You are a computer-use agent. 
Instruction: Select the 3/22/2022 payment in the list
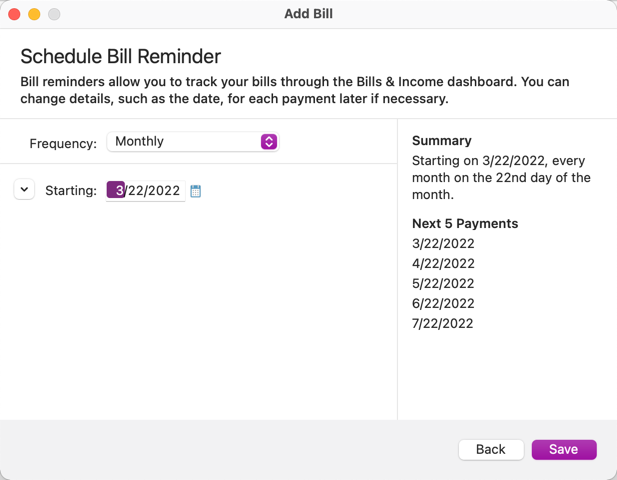[x=443, y=244]
